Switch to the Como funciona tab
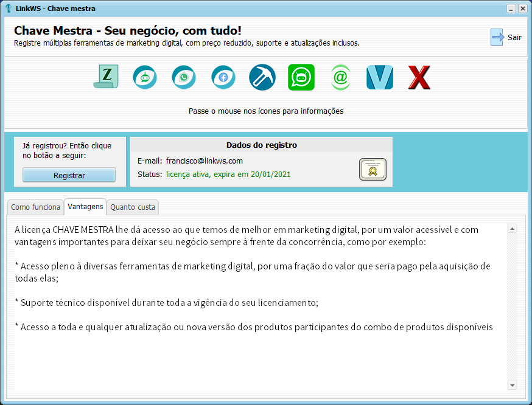The image size is (532, 405). pyautogui.click(x=35, y=207)
